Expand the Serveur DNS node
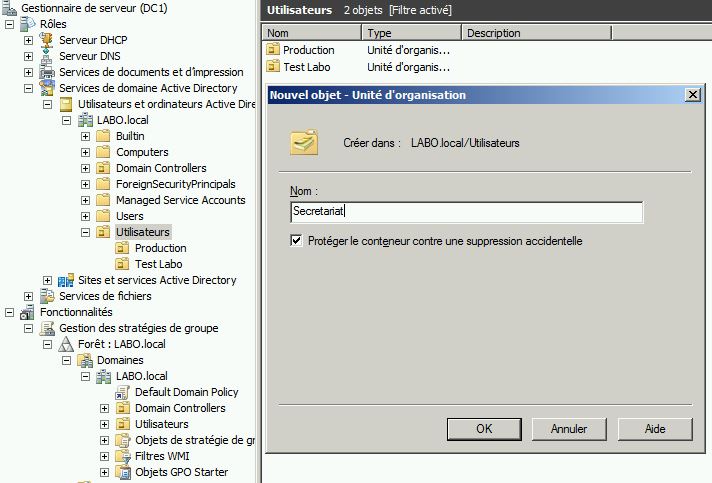This screenshot has height=483, width=712. point(28,56)
